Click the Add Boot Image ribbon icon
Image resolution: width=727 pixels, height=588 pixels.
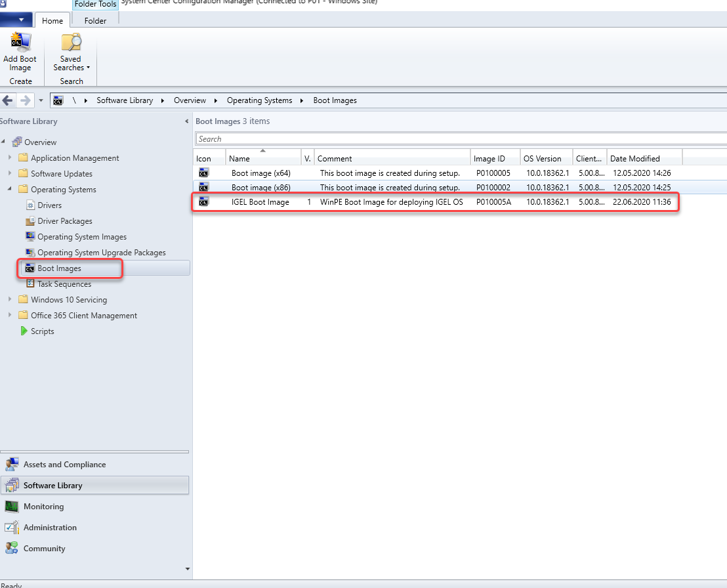(20, 43)
